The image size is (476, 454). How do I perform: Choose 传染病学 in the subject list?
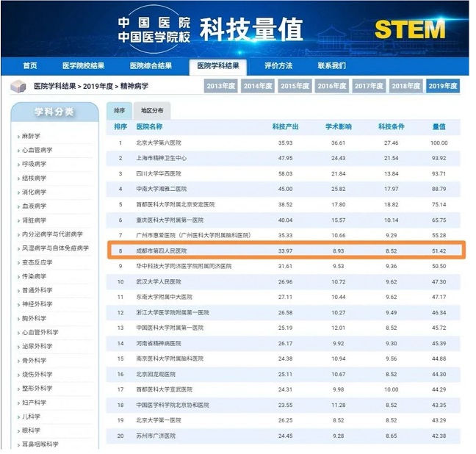tap(34, 276)
